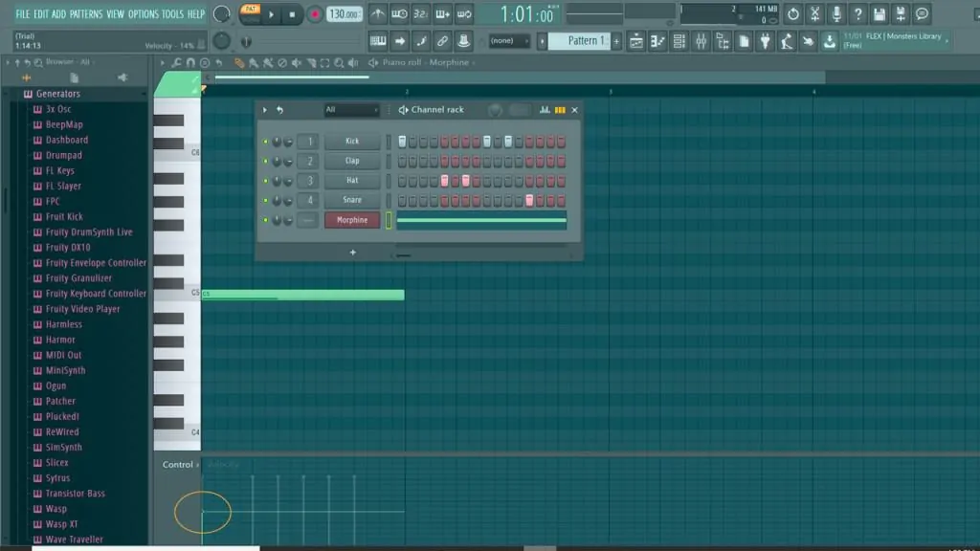The height and width of the screenshot is (551, 980).
Task: Open the playlist view from the toolbar
Action: click(x=635, y=41)
